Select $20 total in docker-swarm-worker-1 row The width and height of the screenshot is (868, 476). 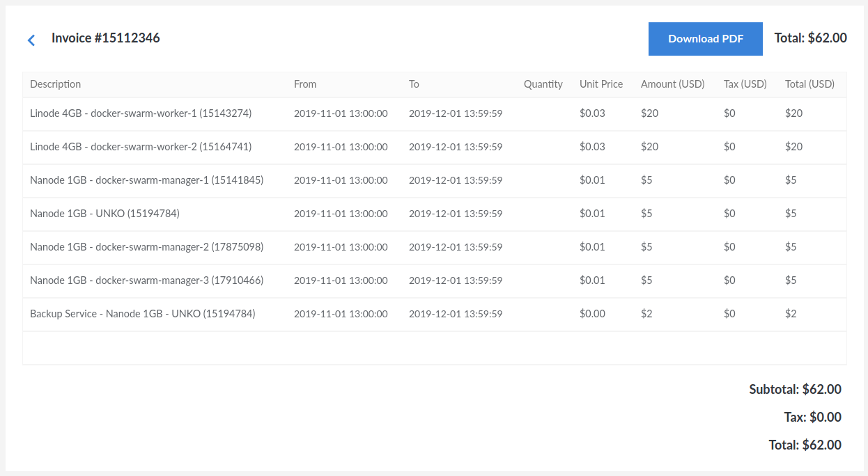tap(793, 113)
